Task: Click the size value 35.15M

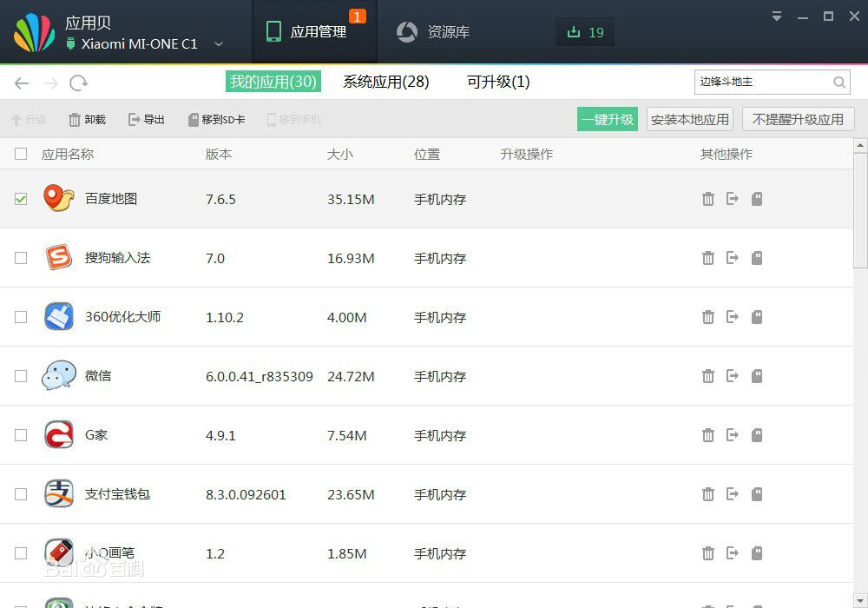Action: 351,200
